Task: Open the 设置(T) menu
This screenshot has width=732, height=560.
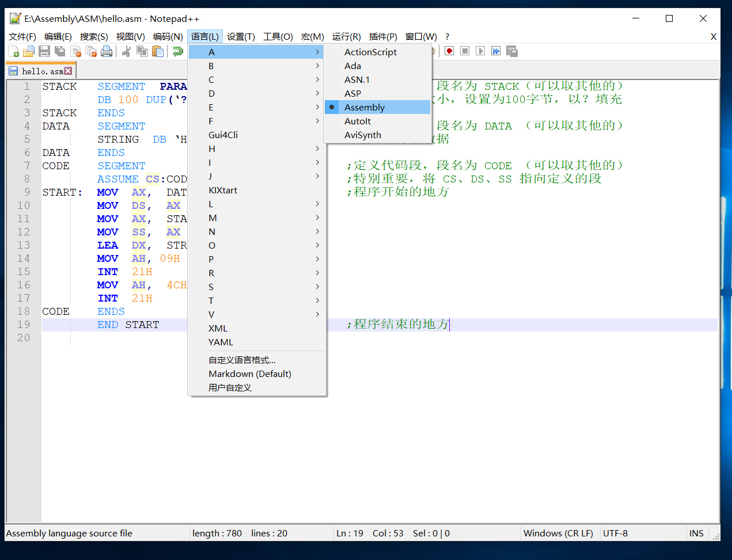Action: point(241,36)
